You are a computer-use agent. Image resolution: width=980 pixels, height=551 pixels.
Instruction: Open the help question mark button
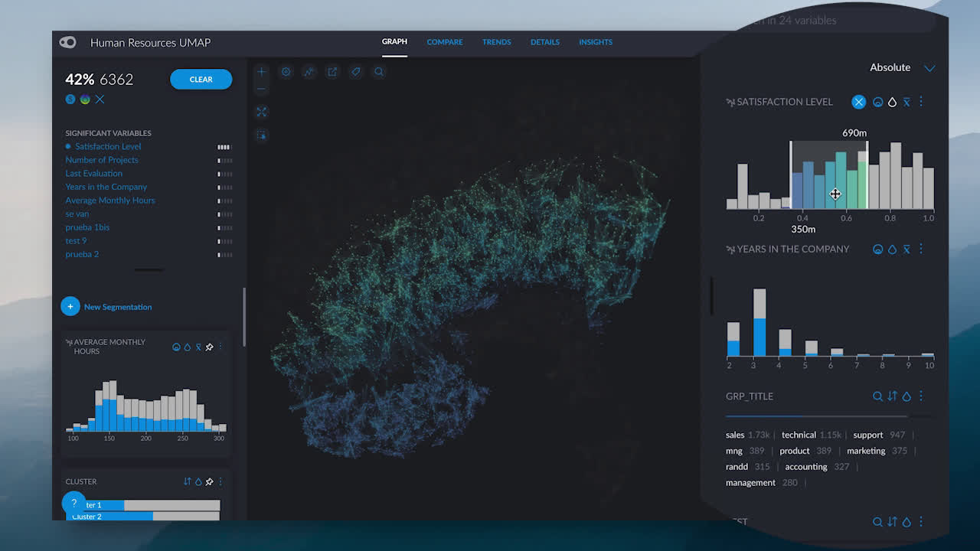tap(73, 503)
